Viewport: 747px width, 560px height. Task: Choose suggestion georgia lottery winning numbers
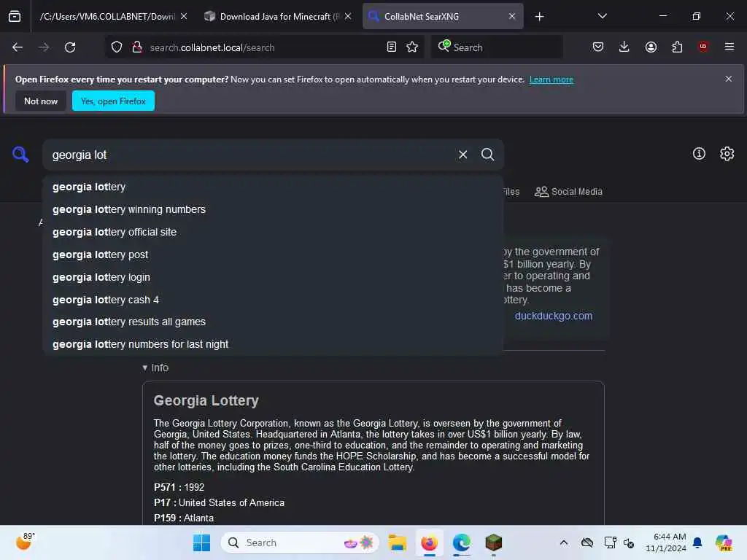click(273, 209)
